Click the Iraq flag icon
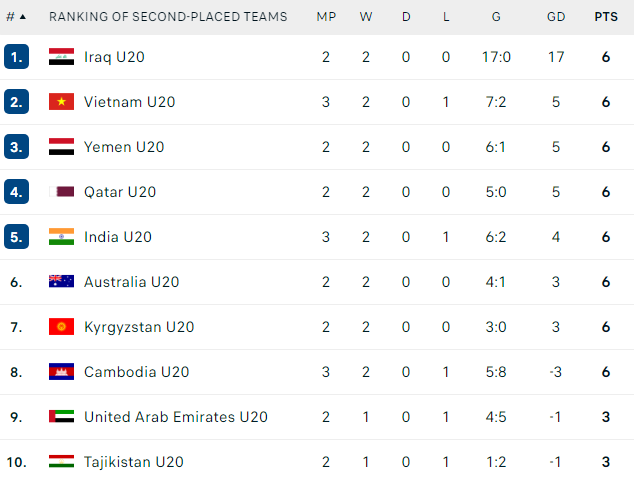 (x=61, y=57)
